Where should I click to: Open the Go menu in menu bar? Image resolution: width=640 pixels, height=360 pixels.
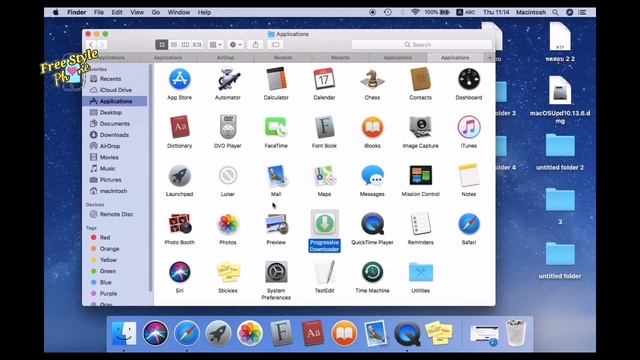pyautogui.click(x=156, y=12)
